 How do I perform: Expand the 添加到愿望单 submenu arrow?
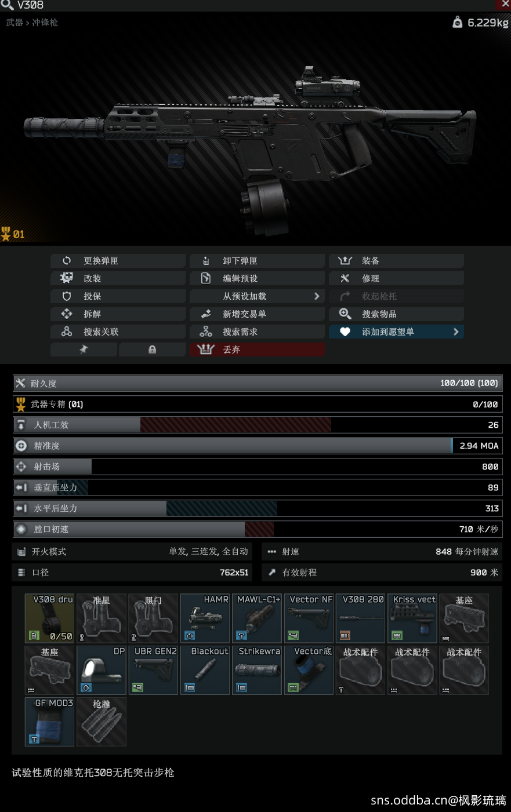click(456, 332)
